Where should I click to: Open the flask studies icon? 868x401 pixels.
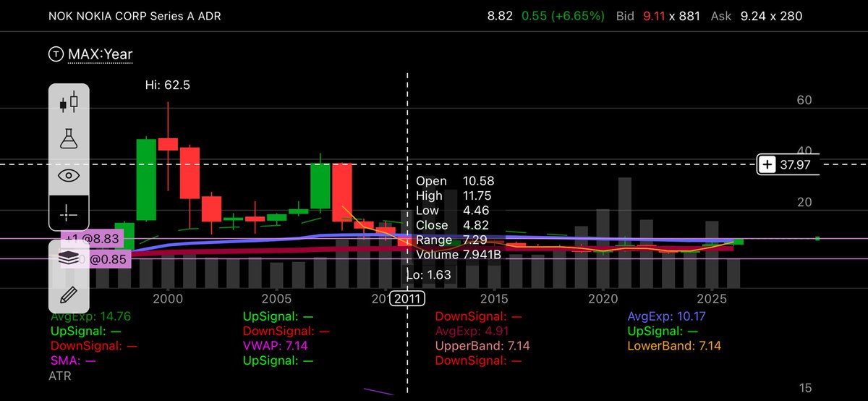pos(69,139)
